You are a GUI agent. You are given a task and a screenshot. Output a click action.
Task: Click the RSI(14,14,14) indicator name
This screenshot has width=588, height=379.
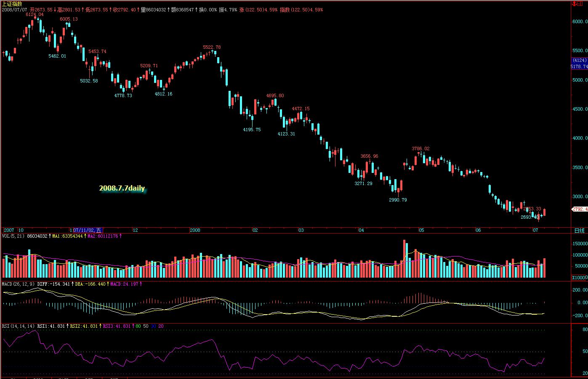(18, 326)
